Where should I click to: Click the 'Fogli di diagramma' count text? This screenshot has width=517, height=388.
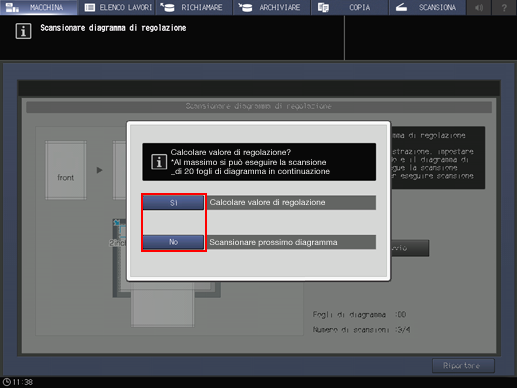(359, 314)
